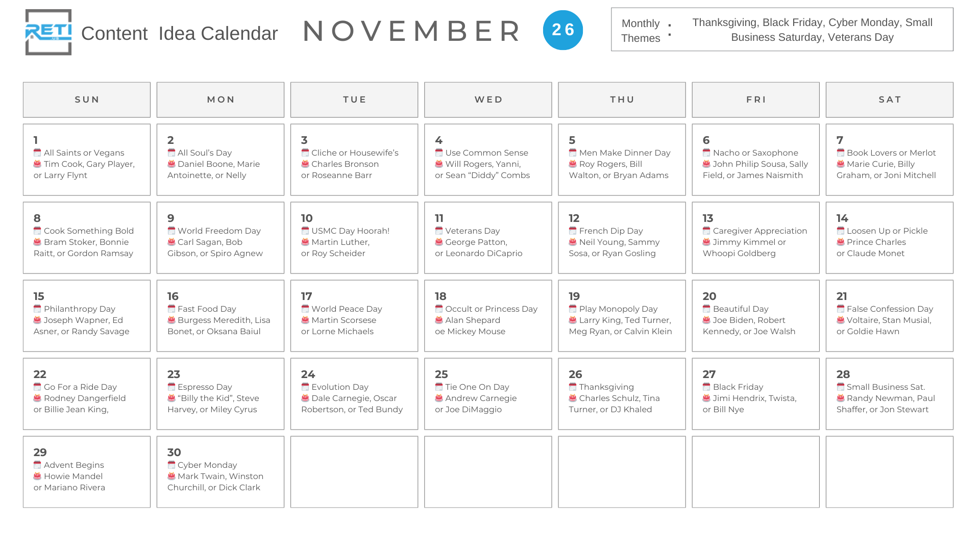Click the NOVEMBER month title
The width and height of the screenshot is (980, 551).
pos(411,31)
